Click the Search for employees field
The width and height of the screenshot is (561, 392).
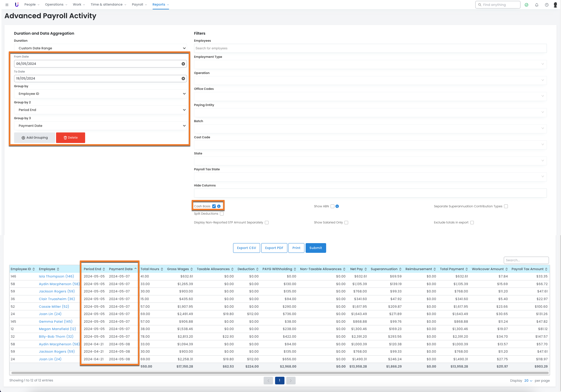click(370, 48)
